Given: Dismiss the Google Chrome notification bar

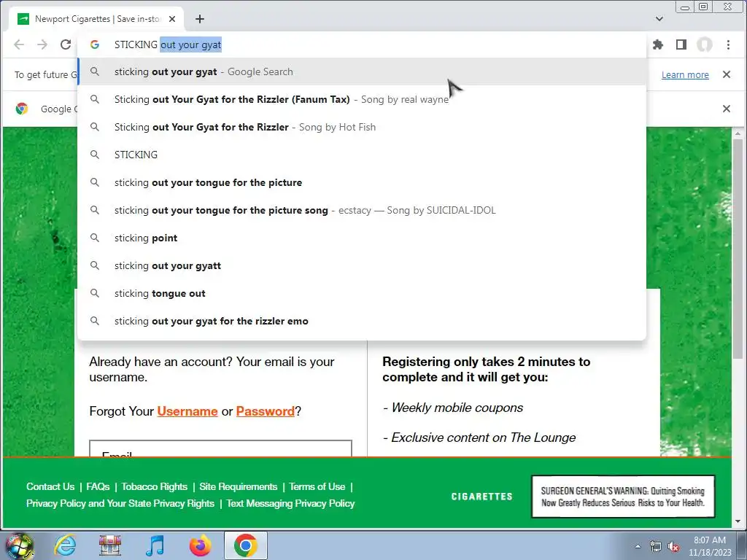Looking at the screenshot, I should (727, 109).
